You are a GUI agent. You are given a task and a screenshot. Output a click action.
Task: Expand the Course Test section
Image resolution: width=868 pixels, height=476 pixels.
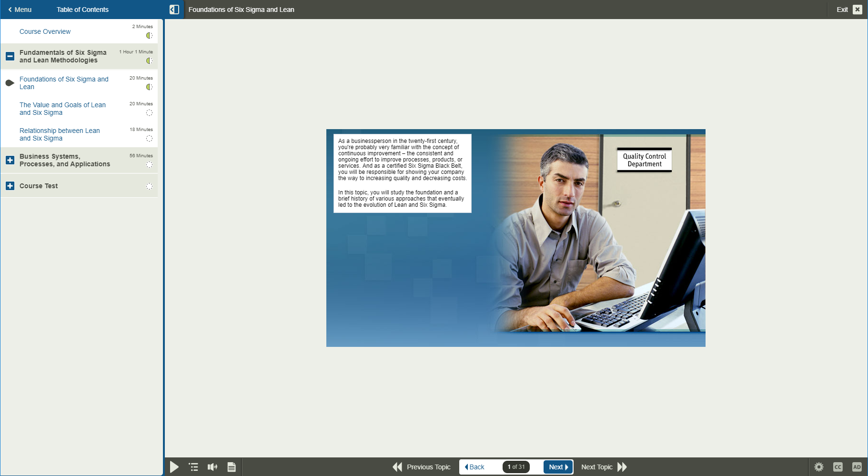(x=10, y=186)
